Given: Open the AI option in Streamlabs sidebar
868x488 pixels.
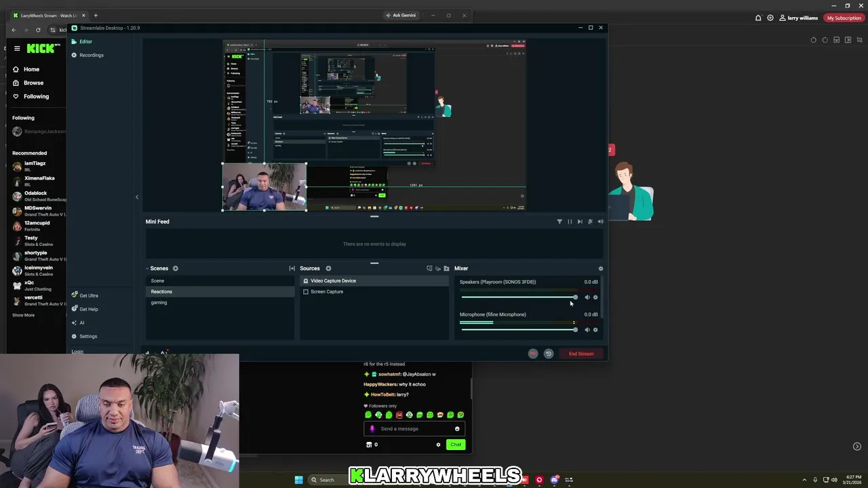Looking at the screenshot, I should pos(78,323).
